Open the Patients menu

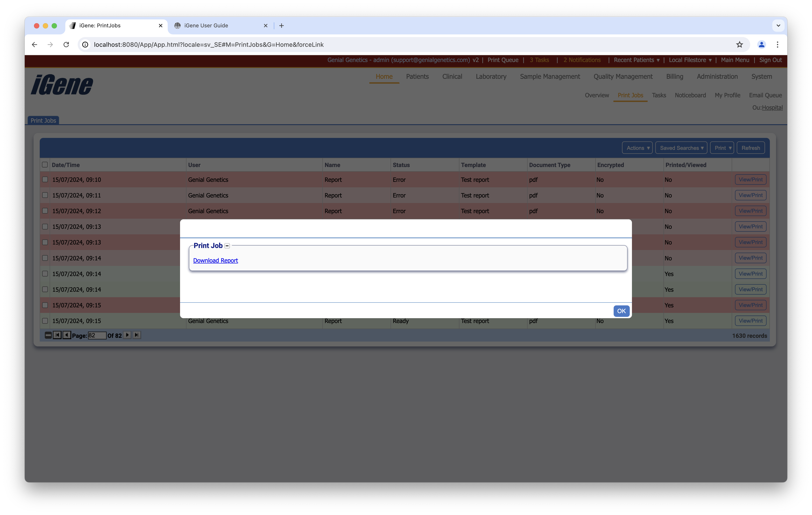pyautogui.click(x=417, y=77)
